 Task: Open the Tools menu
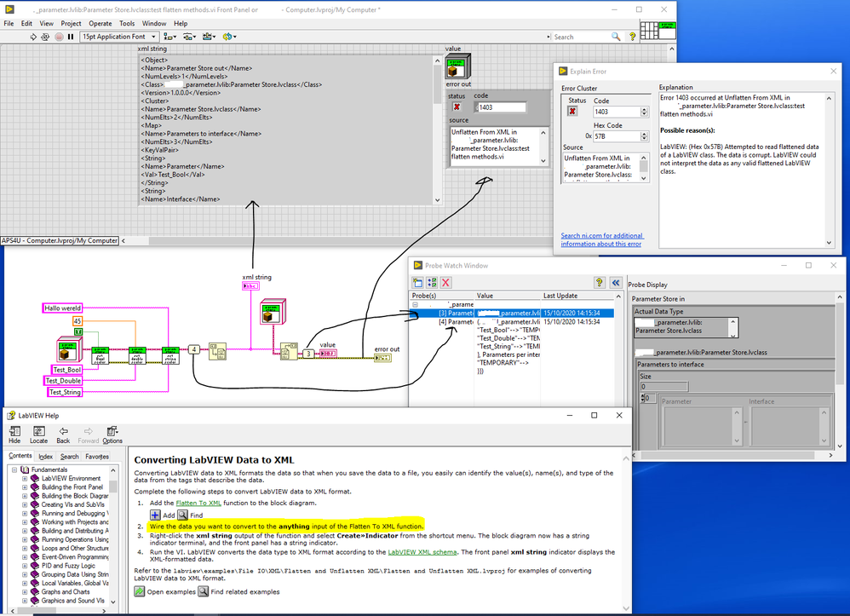(127, 23)
